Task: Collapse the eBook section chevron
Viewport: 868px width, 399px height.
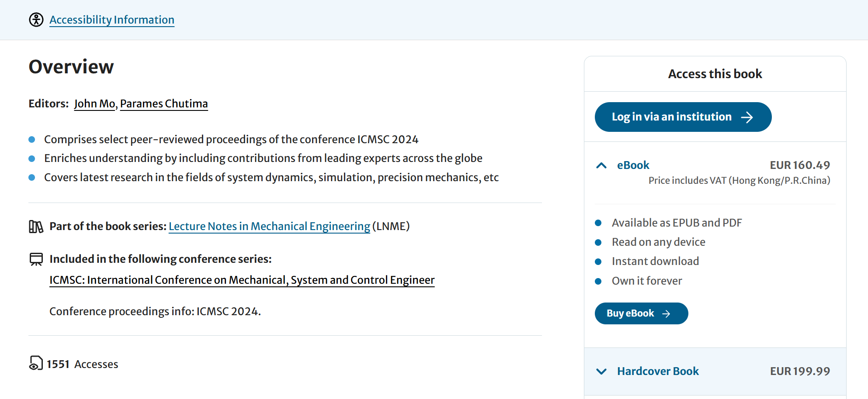Action: [601, 165]
